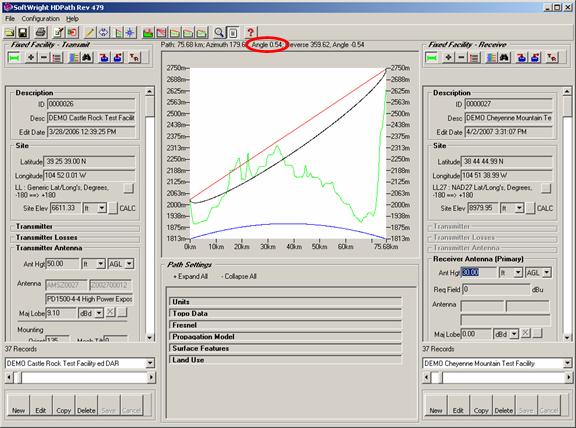Viewport: 576px width, 428px height.
Task: Open the File menu
Action: point(10,18)
